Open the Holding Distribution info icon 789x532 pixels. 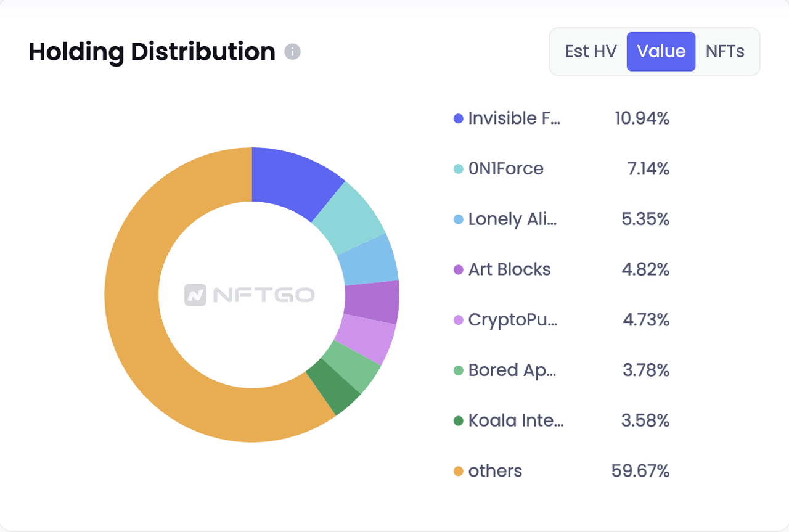292,52
